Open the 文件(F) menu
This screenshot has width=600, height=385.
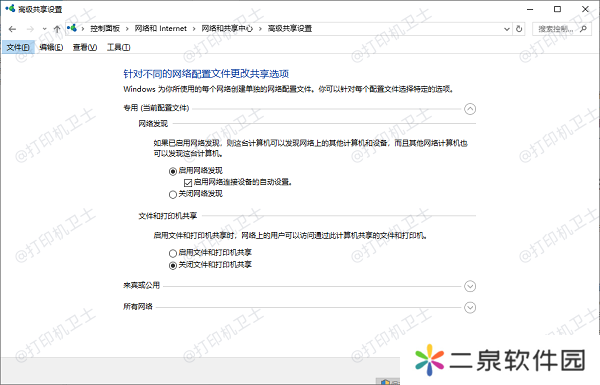[18, 47]
